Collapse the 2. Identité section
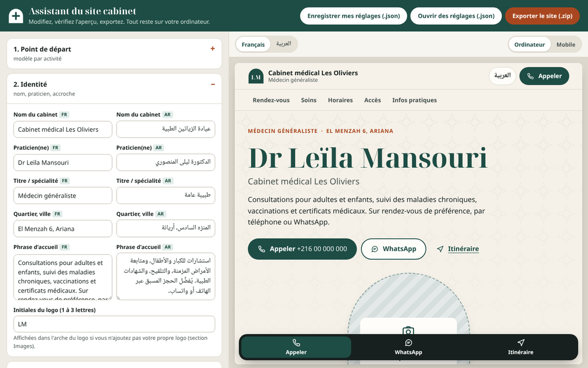 coord(114,89)
